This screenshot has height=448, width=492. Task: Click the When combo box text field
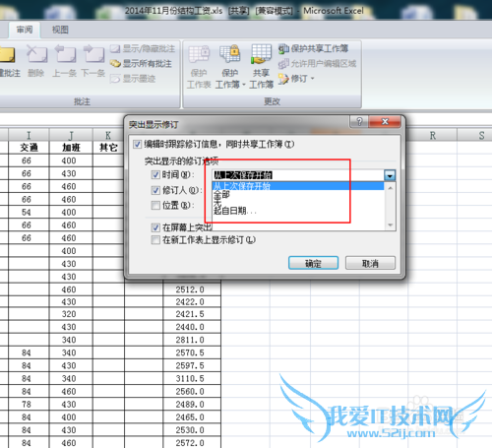click(298, 175)
